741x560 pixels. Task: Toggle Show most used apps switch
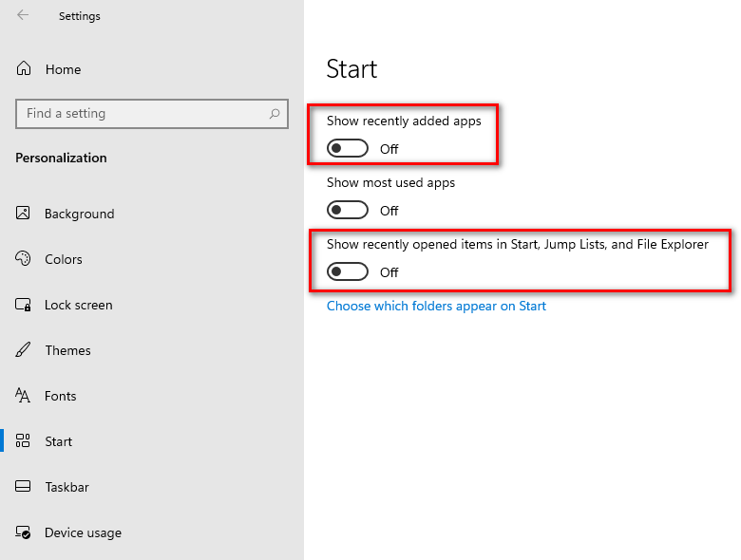348,210
